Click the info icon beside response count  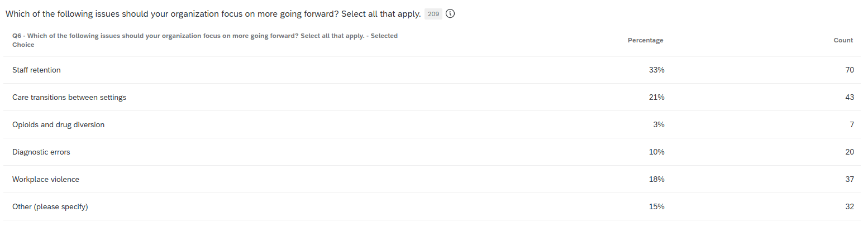pos(450,14)
